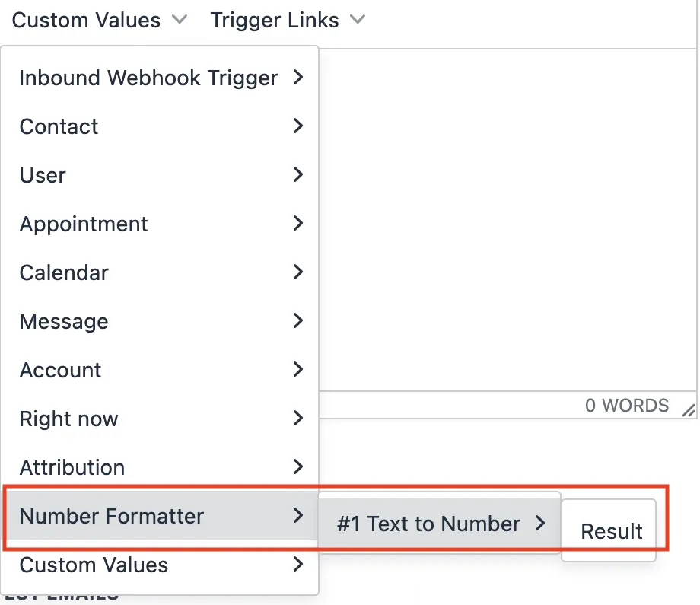Expand the Appointment submenu chevron
Screen dimensions: 700x605
[298, 223]
